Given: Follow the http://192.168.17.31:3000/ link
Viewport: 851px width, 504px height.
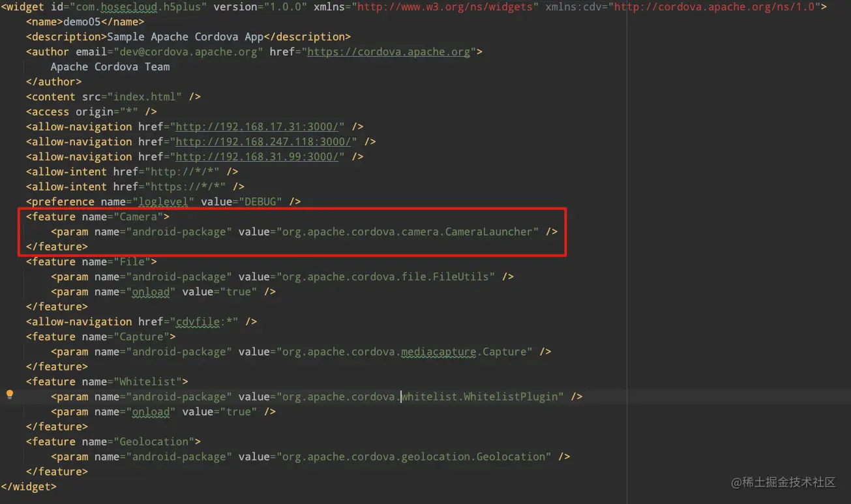Looking at the screenshot, I should tap(257, 126).
